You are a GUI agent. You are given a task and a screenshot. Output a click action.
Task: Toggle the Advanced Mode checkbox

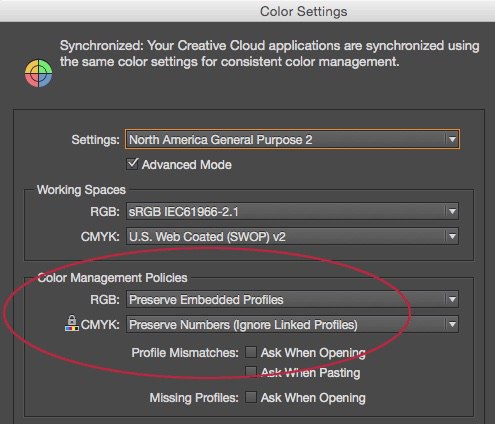tap(132, 164)
